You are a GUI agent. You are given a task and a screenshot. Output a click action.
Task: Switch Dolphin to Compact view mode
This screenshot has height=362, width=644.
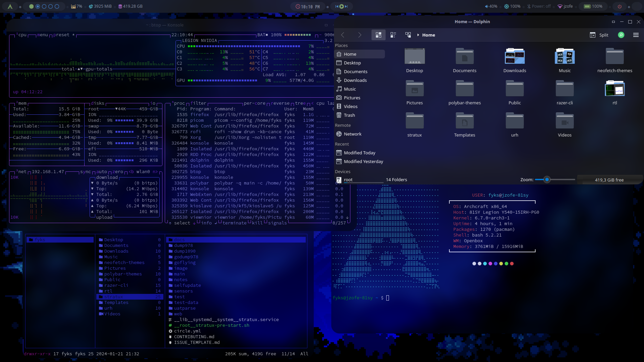(393, 35)
